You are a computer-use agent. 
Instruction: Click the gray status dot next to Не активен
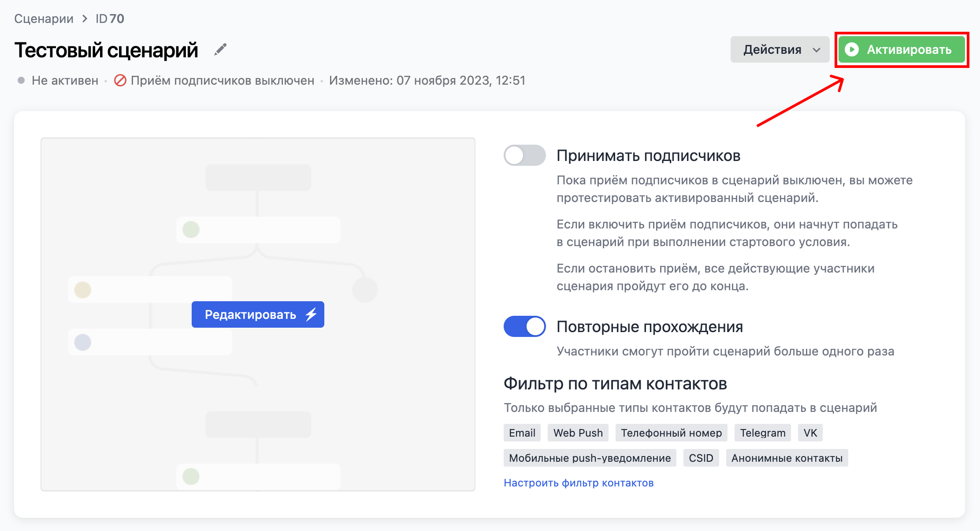[21, 80]
